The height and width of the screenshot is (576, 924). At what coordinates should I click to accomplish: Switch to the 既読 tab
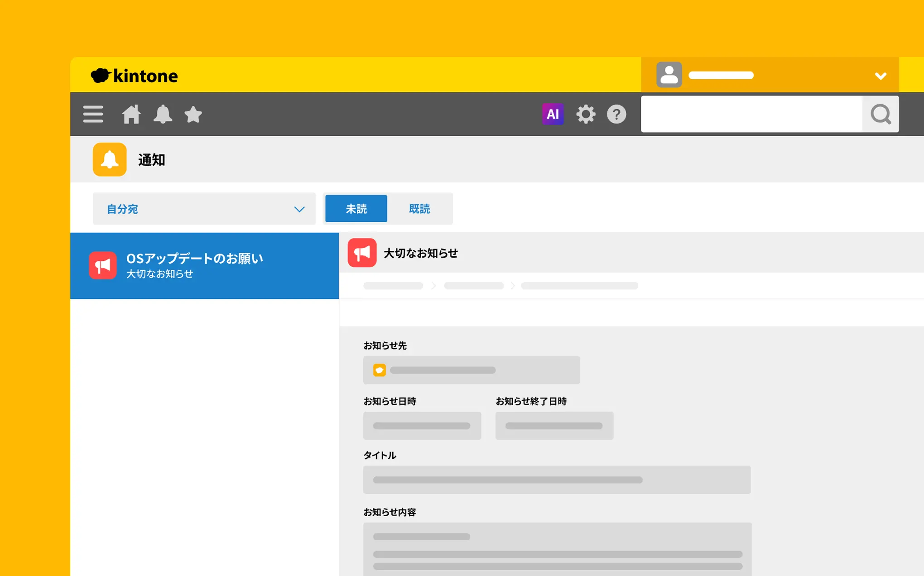419,209
